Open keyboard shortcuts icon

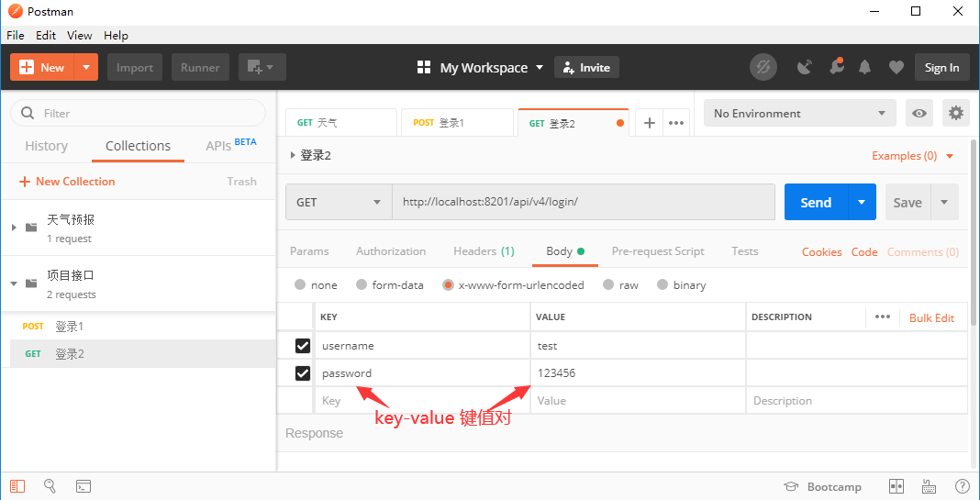click(929, 486)
